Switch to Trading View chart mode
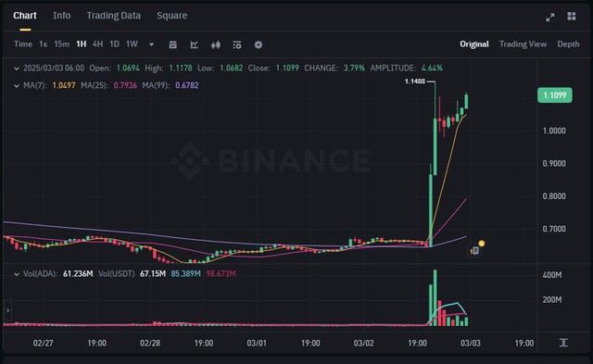This screenshot has height=364, width=593. tap(523, 44)
